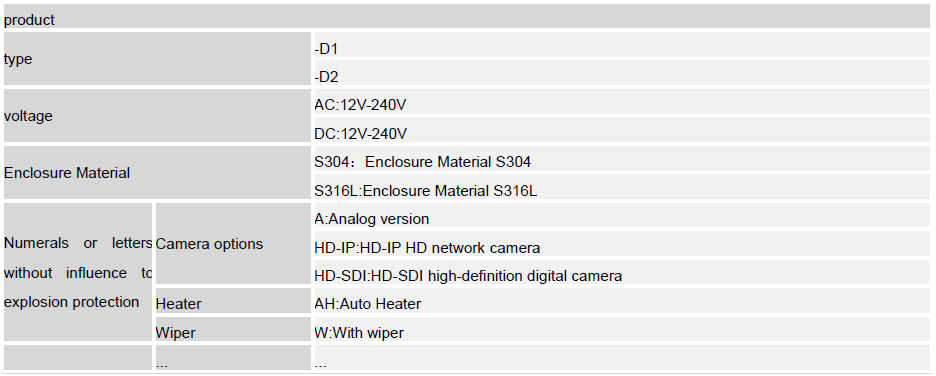Click the 'AC:12V-240V' voltage entry

[x=621, y=101]
